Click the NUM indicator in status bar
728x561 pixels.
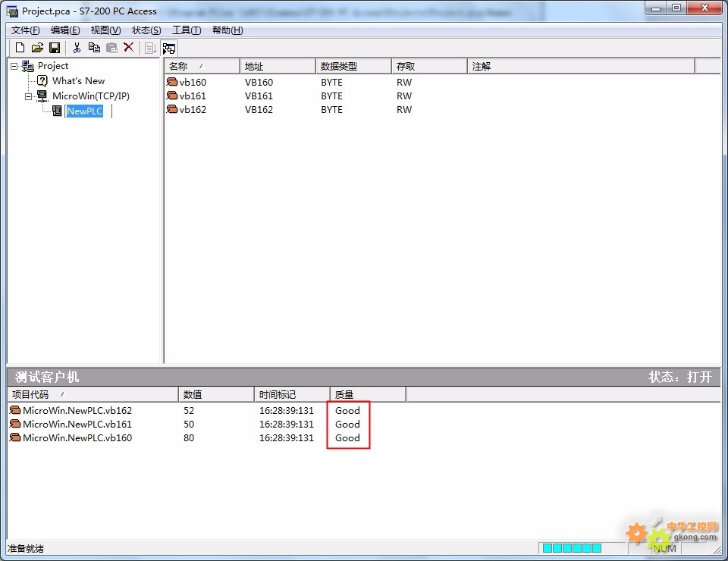pyautogui.click(x=664, y=548)
